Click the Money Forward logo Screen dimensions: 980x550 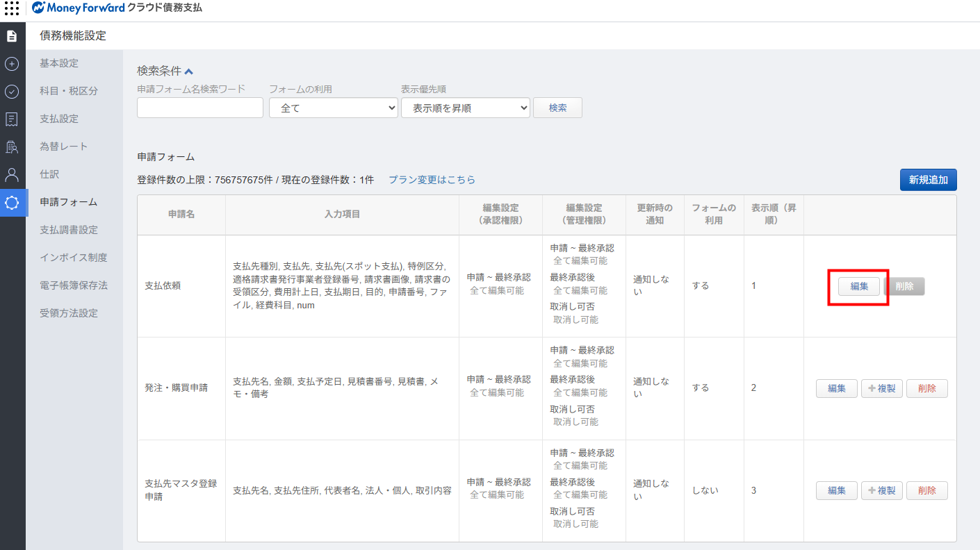[78, 8]
